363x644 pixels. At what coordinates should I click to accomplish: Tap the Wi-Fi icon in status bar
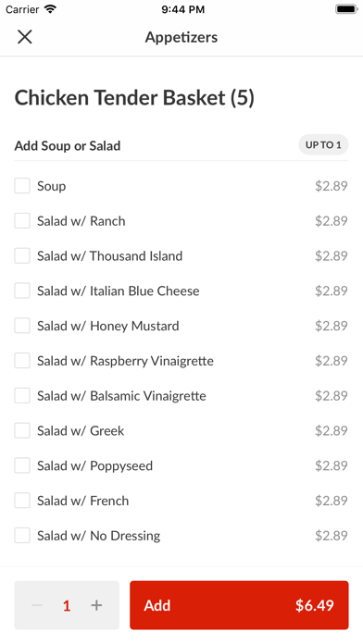point(50,9)
